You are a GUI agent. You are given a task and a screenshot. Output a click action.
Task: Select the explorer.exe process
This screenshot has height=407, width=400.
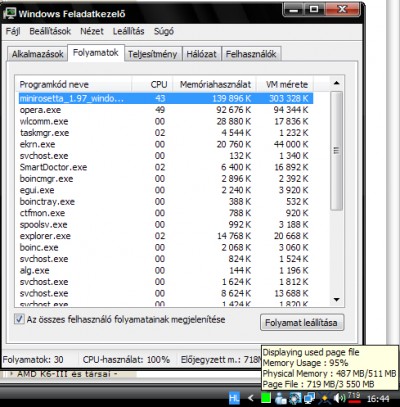(165, 236)
